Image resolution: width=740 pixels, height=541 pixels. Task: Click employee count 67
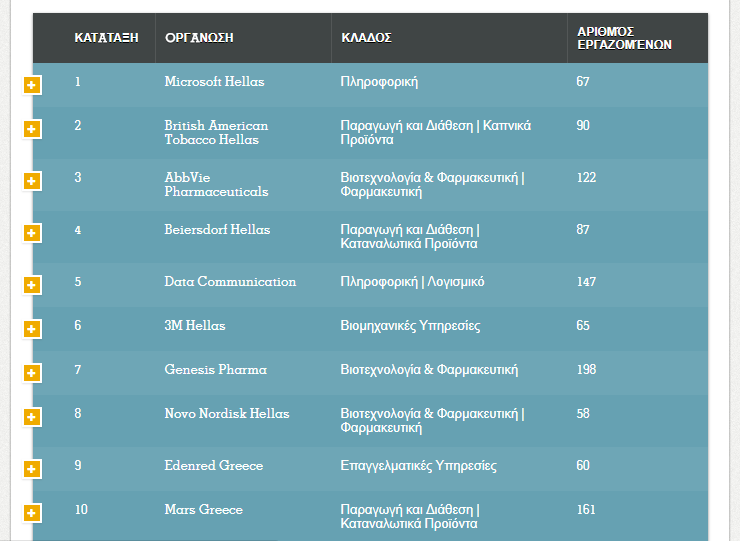click(583, 82)
